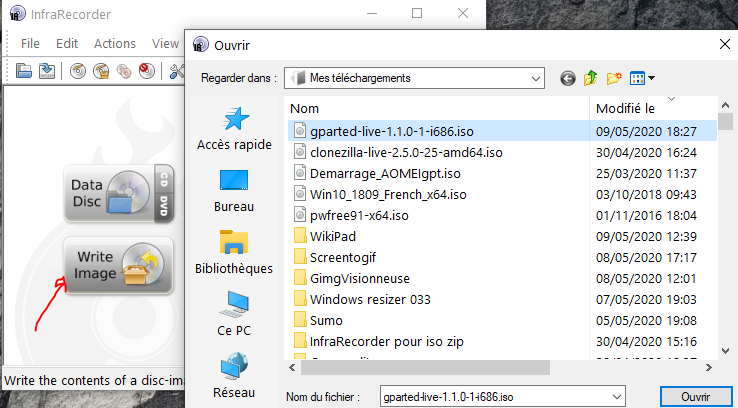
Task: Select Réseau in the places sidebar
Action: (234, 375)
